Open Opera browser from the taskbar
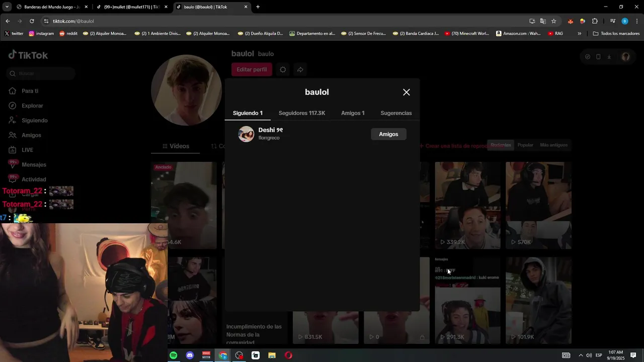Screen dimensions: 644x362 (288, 355)
